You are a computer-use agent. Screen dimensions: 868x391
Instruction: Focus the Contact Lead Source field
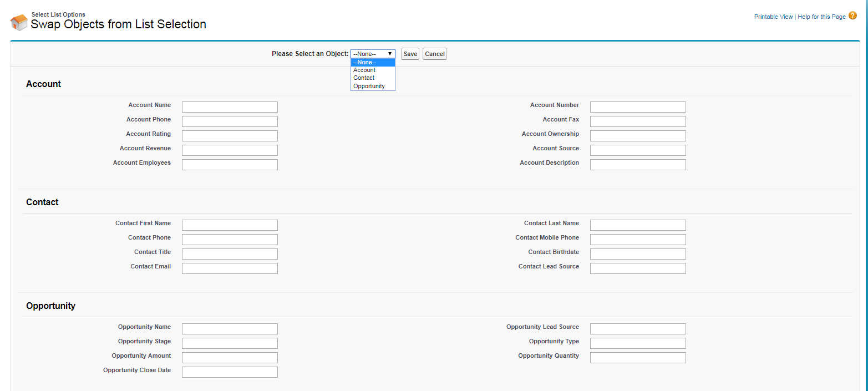[x=638, y=268]
